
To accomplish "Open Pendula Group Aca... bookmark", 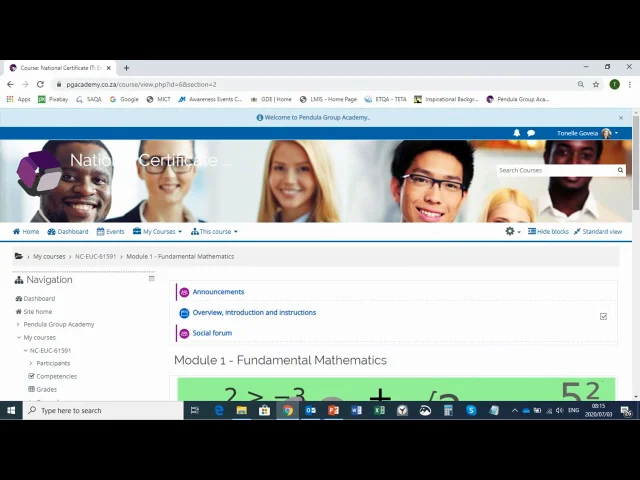I will [518, 99].
